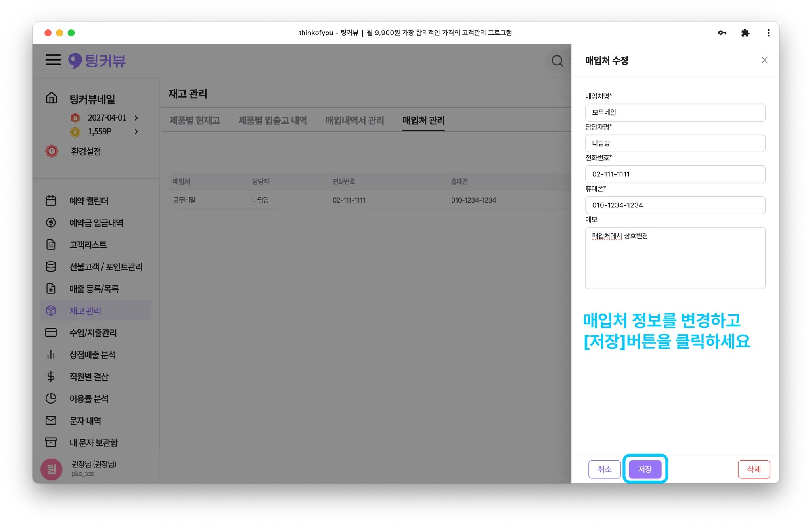Click the password key icon
The width and height of the screenshot is (812, 526).
[x=722, y=33]
